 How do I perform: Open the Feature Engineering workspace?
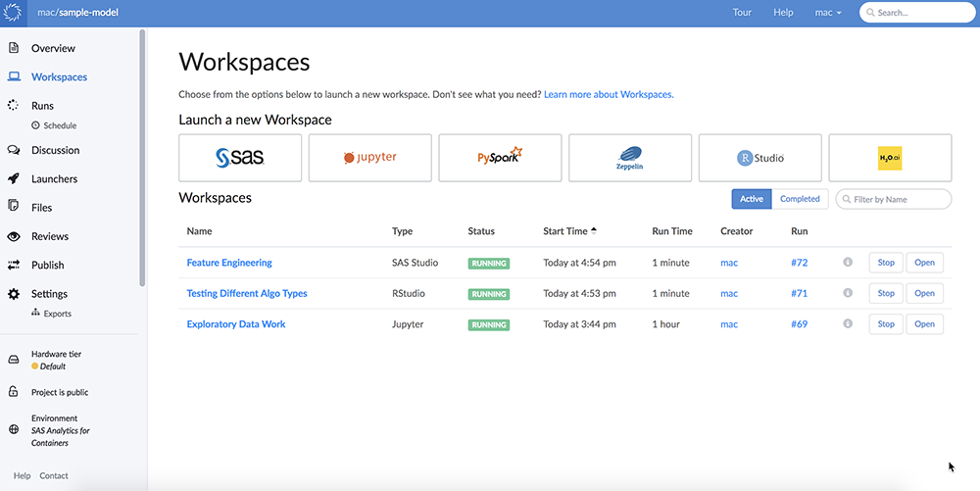click(x=924, y=263)
